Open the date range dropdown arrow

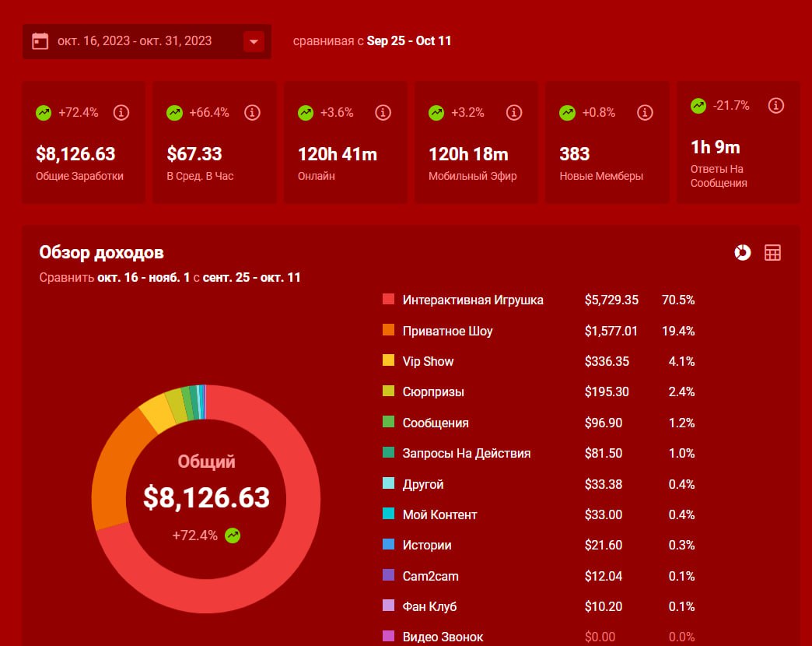coord(254,41)
